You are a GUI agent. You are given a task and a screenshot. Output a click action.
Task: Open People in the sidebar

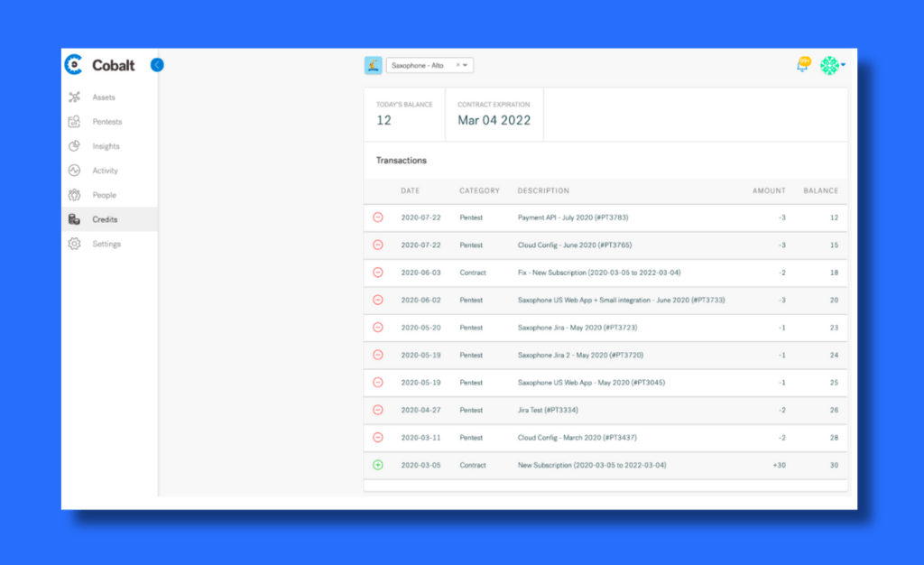point(105,195)
